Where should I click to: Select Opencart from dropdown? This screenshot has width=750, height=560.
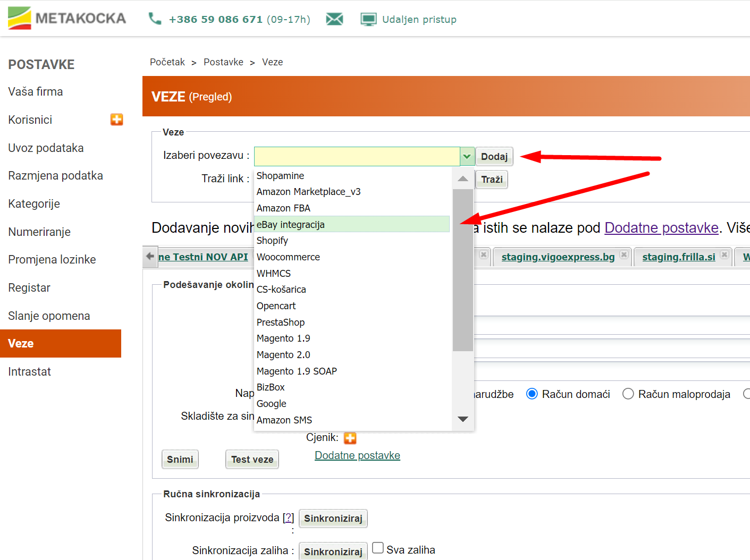[x=353, y=306]
